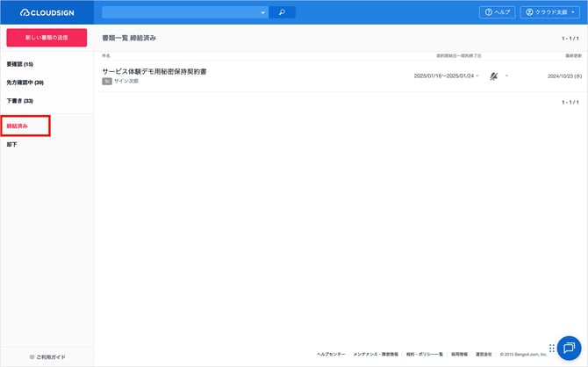
Task: Click the 'To' recipient badge
Action: (x=107, y=80)
